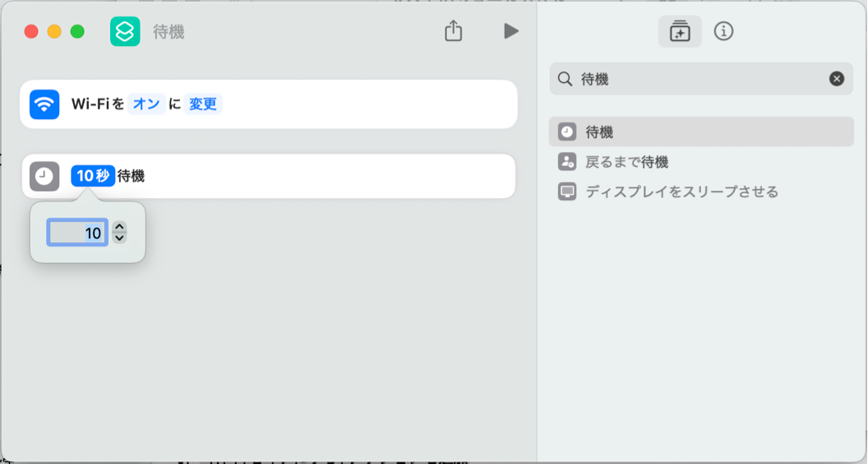Open the action library panel icon
This screenshot has width=868, height=464.
(x=680, y=31)
